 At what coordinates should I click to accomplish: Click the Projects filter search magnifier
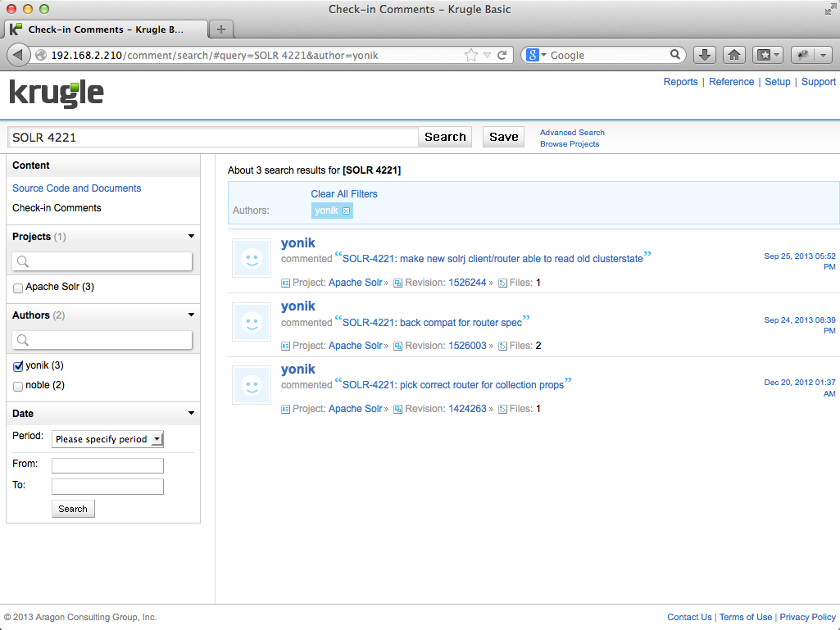22,261
